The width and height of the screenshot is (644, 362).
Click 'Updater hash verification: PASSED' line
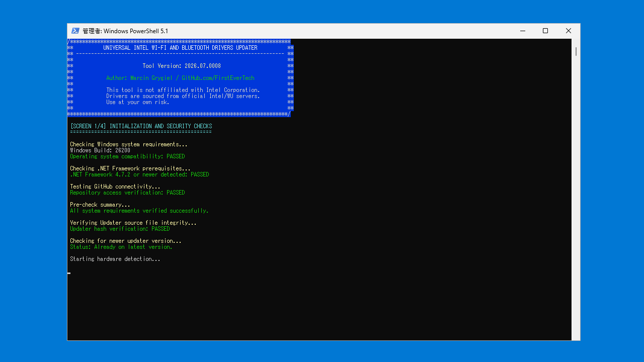[120, 229]
